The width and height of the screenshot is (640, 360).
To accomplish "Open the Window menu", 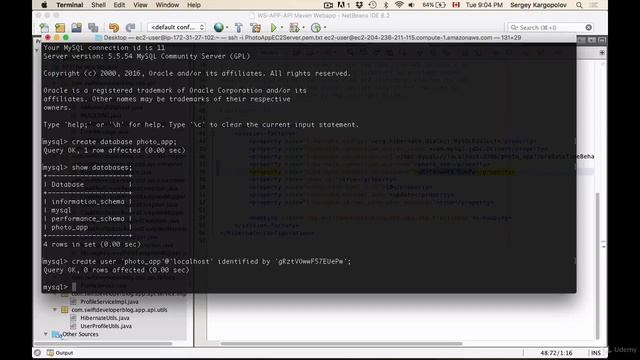I will [167, 5].
